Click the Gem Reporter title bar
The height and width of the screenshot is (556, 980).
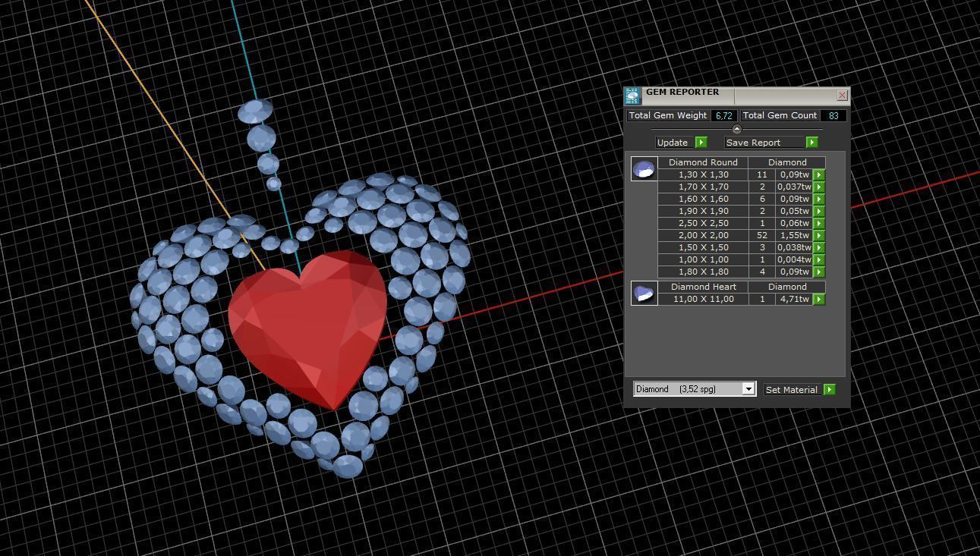(738, 96)
